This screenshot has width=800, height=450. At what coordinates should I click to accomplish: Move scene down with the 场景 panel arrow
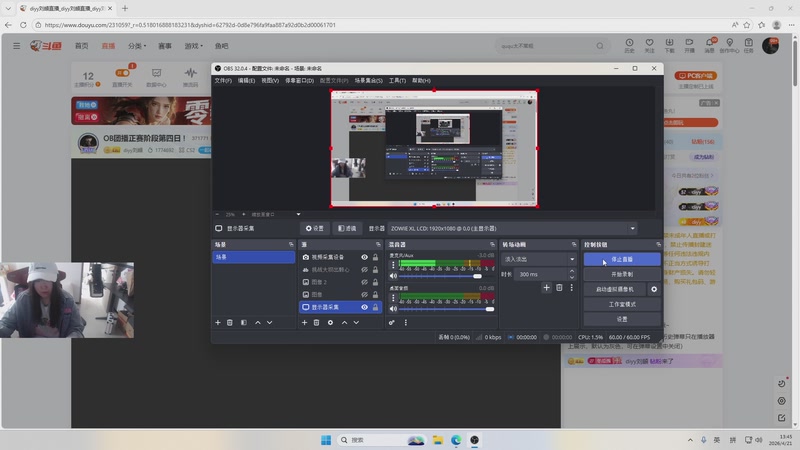point(269,322)
